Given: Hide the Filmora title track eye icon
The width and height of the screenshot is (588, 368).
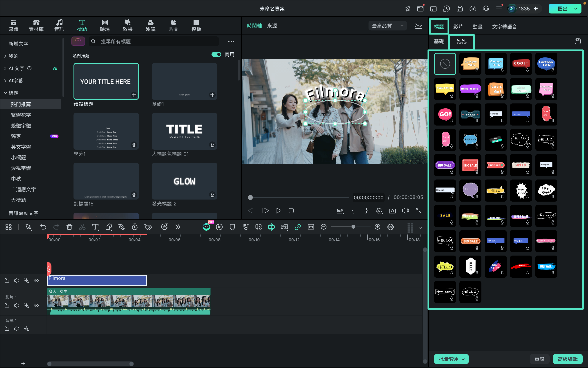Looking at the screenshot, I should pos(36,280).
